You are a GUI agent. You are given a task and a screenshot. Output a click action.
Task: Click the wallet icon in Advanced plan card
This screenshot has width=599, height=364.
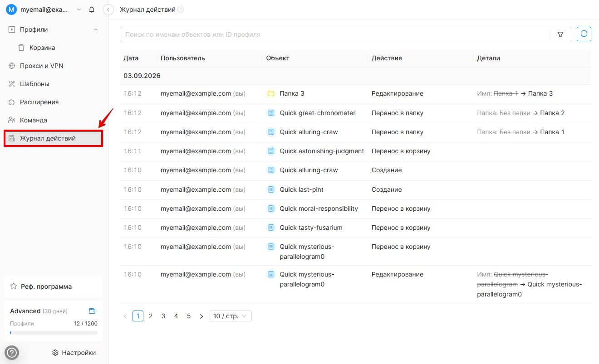(x=92, y=311)
